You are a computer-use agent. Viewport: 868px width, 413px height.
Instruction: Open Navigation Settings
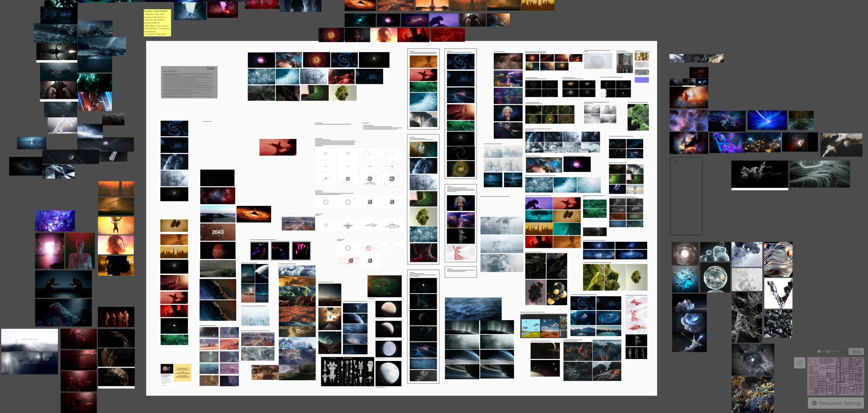[836, 403]
